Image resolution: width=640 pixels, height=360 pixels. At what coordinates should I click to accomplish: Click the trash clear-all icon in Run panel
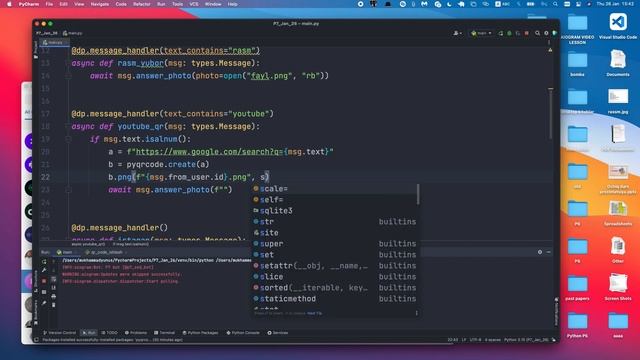coord(53,305)
